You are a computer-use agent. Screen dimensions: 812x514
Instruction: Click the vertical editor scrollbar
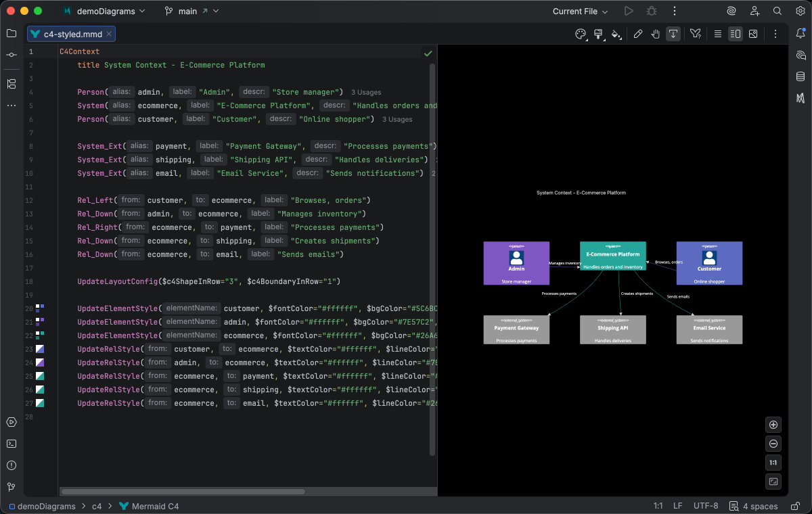coord(433,260)
